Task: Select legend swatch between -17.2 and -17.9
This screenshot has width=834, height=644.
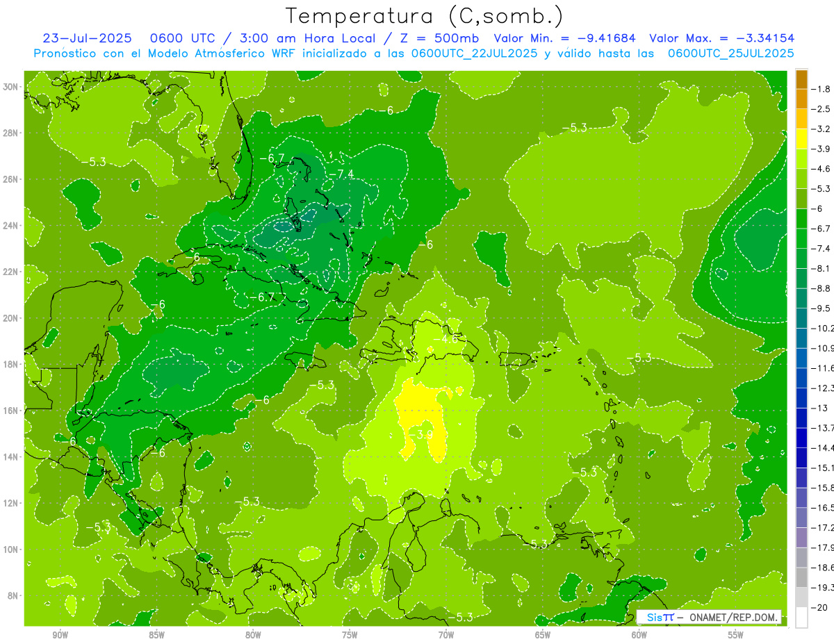Action: coord(801,537)
